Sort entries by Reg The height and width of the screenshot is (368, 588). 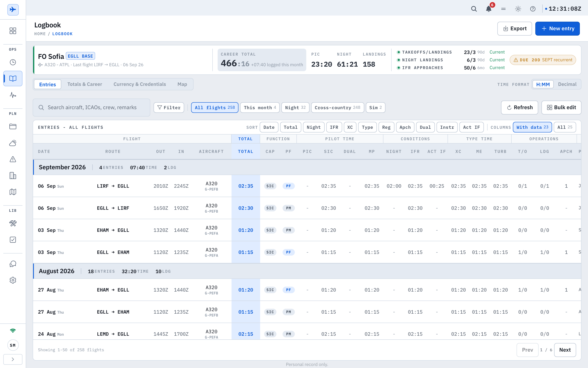(x=386, y=127)
